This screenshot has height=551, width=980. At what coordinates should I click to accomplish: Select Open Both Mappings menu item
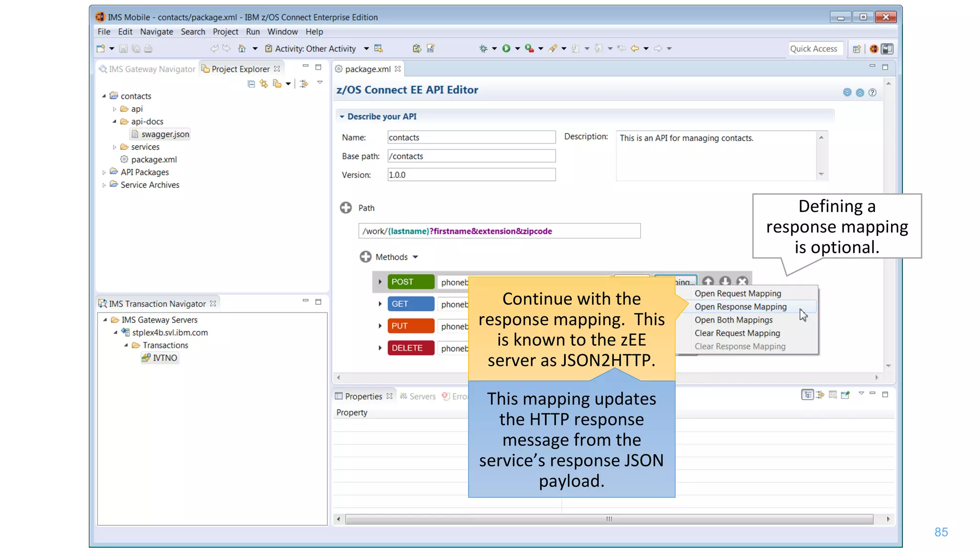point(734,320)
